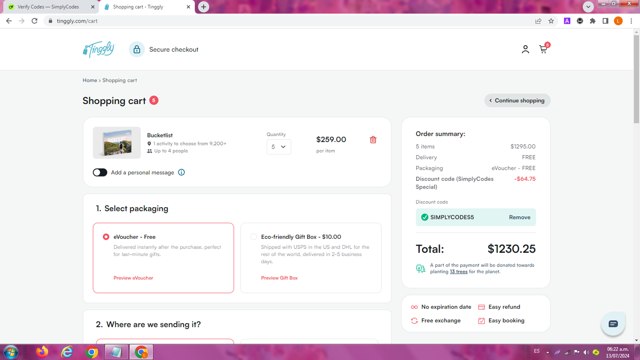Click the address bar URL field

coord(286,21)
